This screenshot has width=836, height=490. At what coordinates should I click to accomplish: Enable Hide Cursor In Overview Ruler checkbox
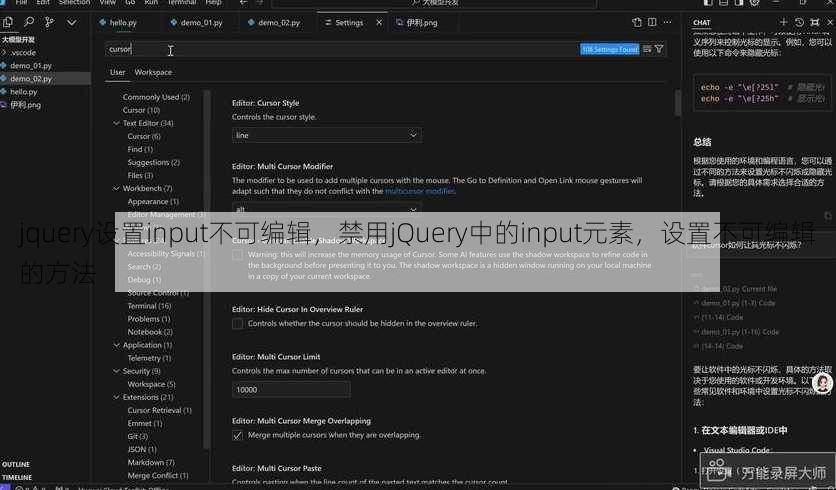[237, 324]
